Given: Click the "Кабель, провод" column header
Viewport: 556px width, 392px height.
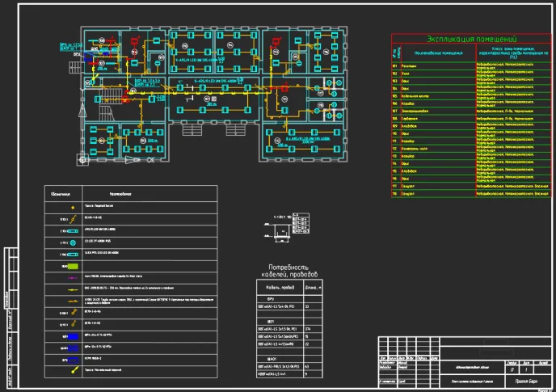Looking at the screenshot, I should click(x=279, y=286).
